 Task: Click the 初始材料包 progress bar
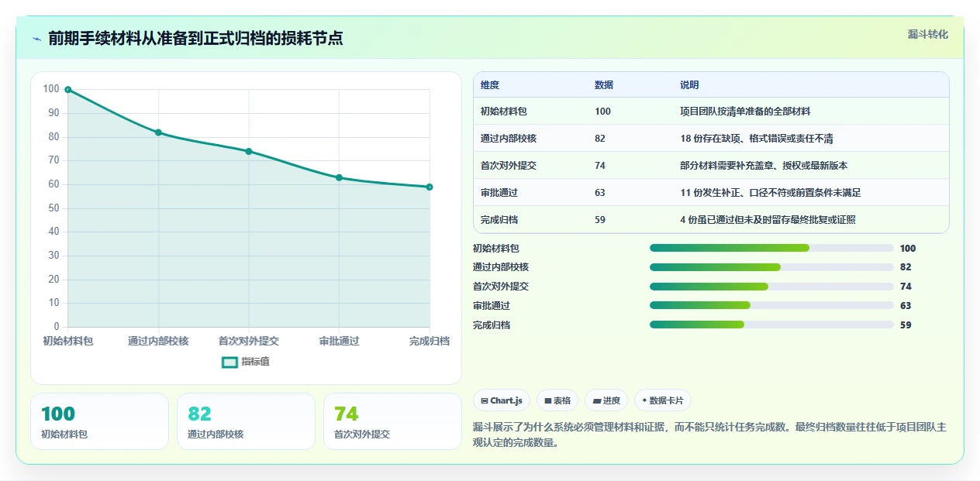coord(771,248)
